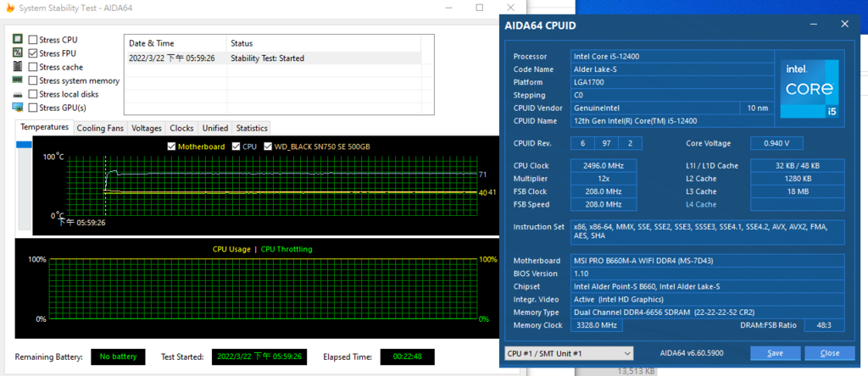Click the L3 Cache value 18 MB
The width and height of the screenshot is (868, 376).
[x=797, y=191]
